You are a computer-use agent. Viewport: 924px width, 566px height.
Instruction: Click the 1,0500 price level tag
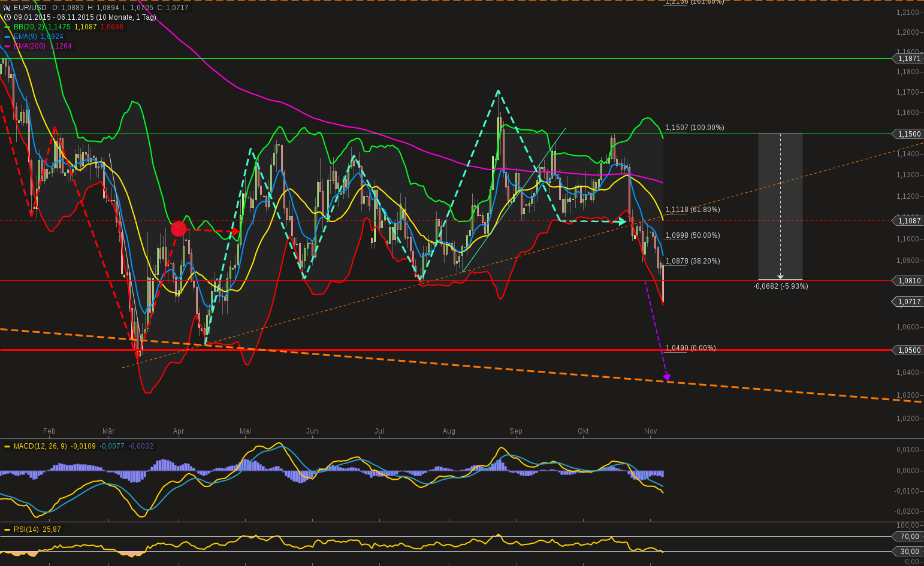908,350
